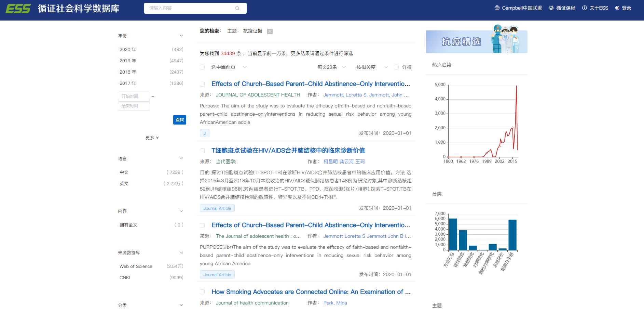Click the search magnifier icon

(237, 8)
